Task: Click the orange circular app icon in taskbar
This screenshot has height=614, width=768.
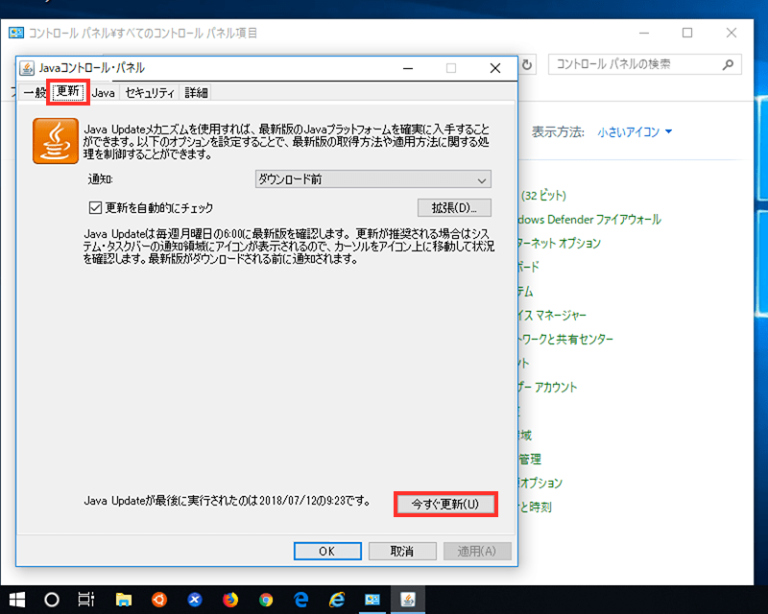Action: pyautogui.click(x=159, y=600)
